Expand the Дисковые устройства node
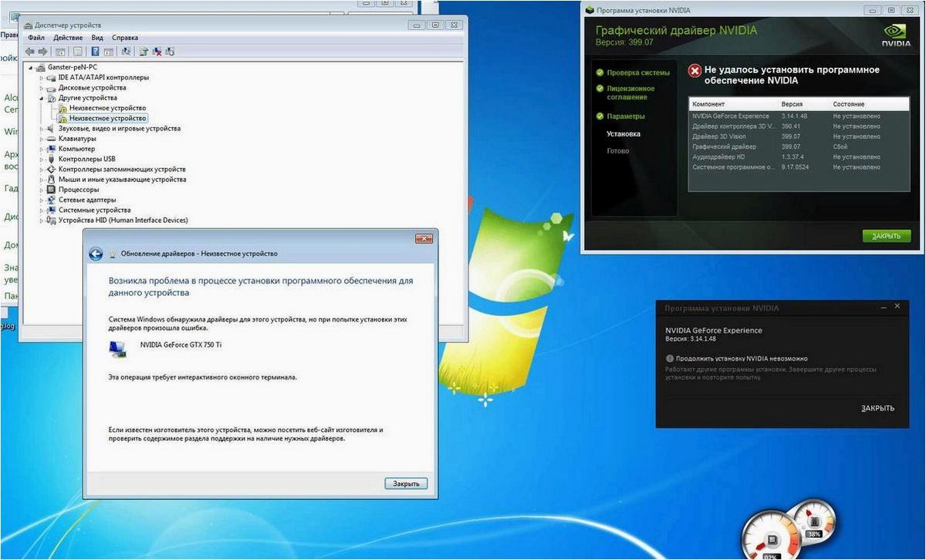 click(42, 87)
